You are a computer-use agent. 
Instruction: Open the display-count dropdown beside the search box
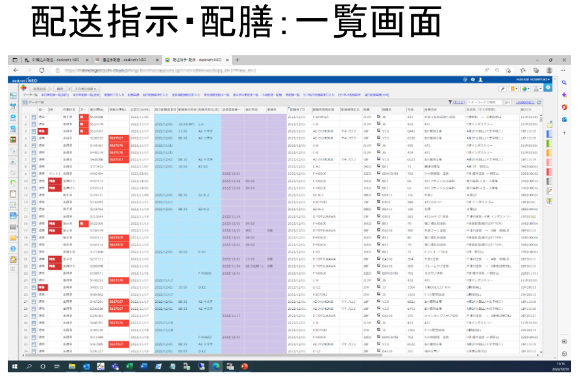coord(508,101)
